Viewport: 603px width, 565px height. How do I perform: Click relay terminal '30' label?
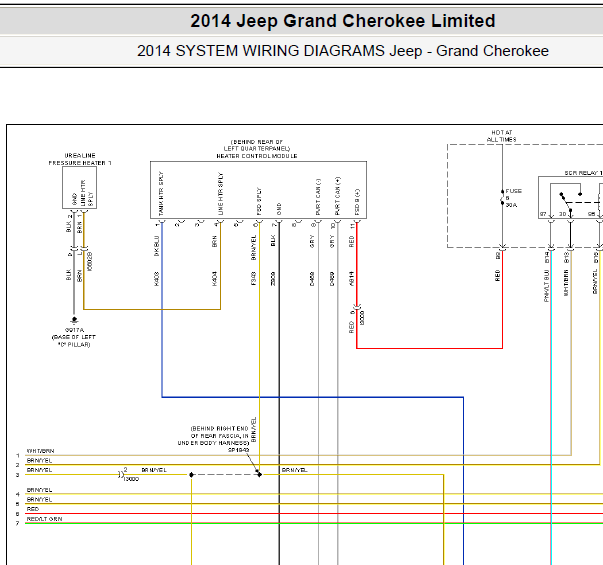(562, 214)
